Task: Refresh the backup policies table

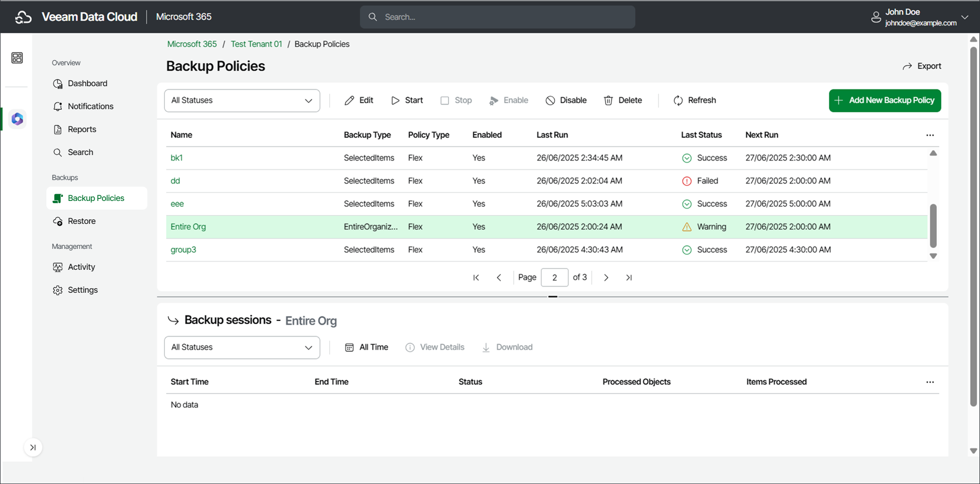Action: click(694, 100)
